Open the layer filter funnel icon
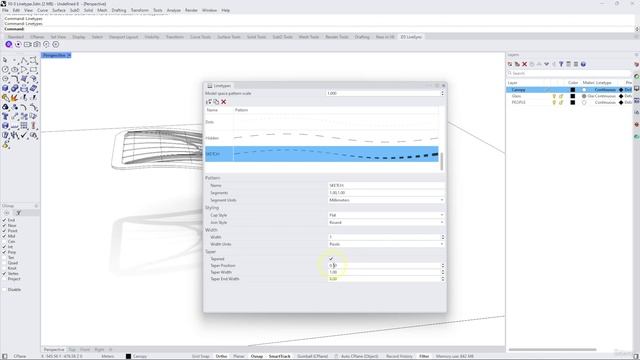Viewport: 640px width, 360px height. [561, 64]
